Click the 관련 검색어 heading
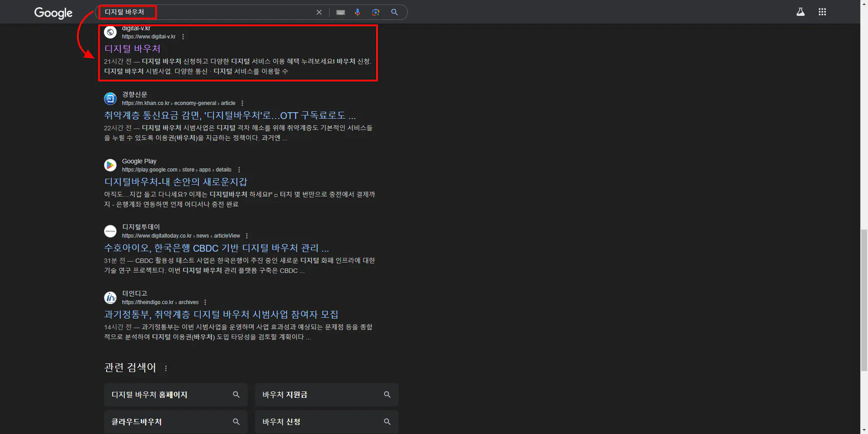This screenshot has height=434, width=868. [x=130, y=367]
